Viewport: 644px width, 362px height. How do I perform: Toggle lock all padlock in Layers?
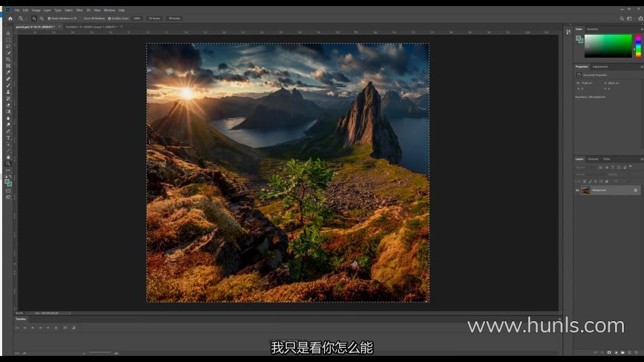606,182
